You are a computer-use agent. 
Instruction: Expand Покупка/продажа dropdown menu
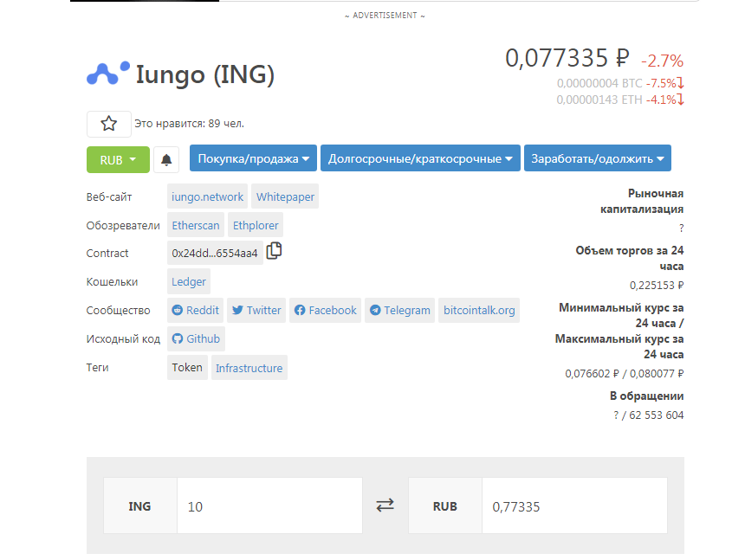(253, 158)
